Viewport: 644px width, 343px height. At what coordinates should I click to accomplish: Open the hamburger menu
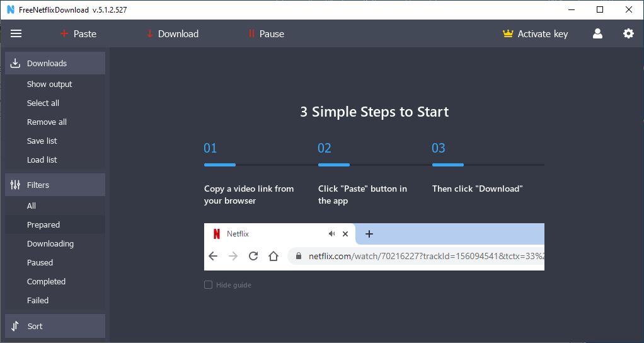click(x=16, y=33)
